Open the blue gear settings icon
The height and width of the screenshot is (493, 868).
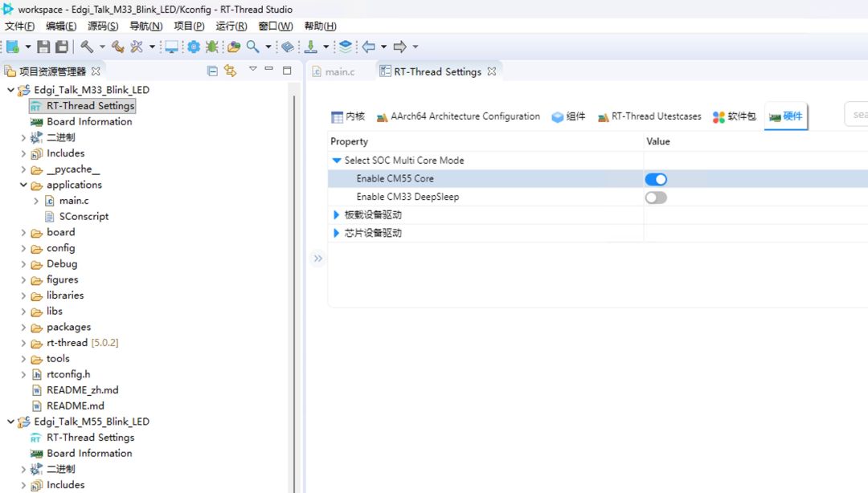[193, 47]
